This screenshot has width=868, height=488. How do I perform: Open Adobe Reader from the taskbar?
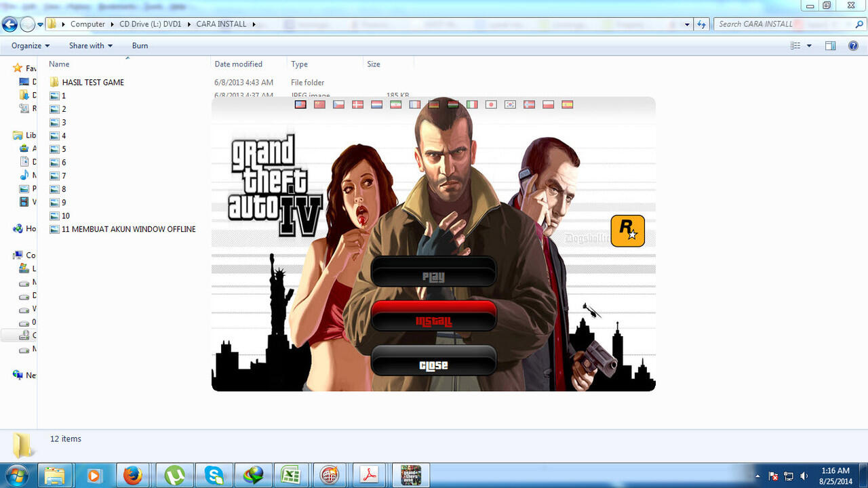pos(369,475)
